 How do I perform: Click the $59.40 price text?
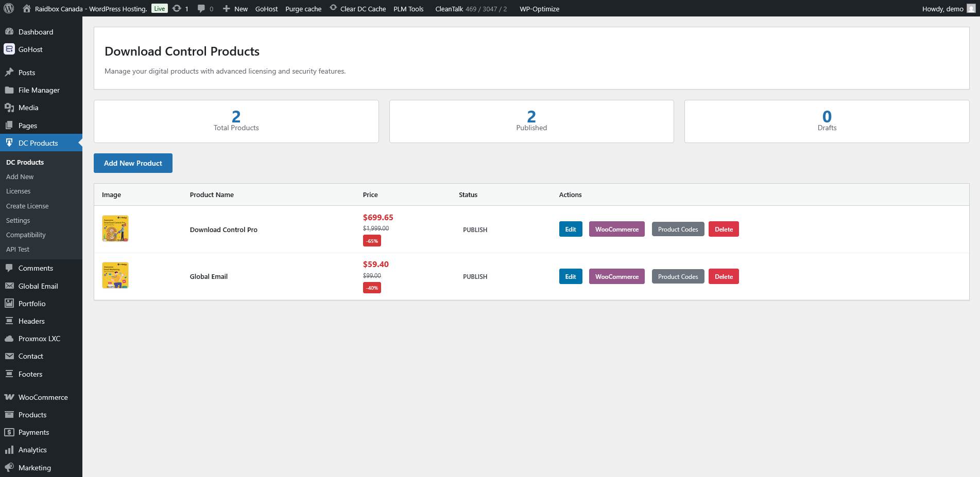pos(376,264)
